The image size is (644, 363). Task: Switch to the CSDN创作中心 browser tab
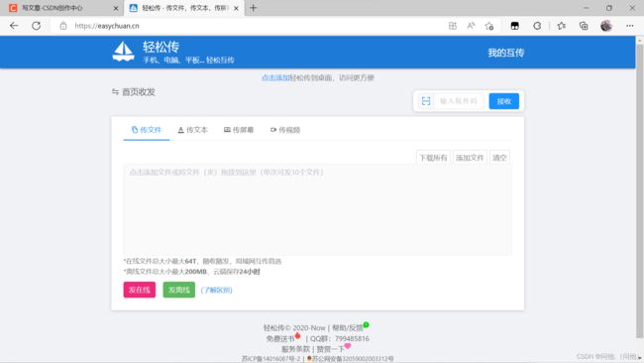[x=61, y=8]
